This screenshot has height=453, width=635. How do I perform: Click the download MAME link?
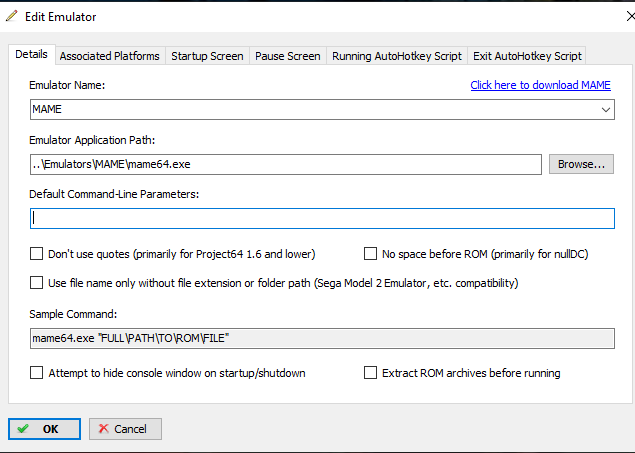(541, 85)
